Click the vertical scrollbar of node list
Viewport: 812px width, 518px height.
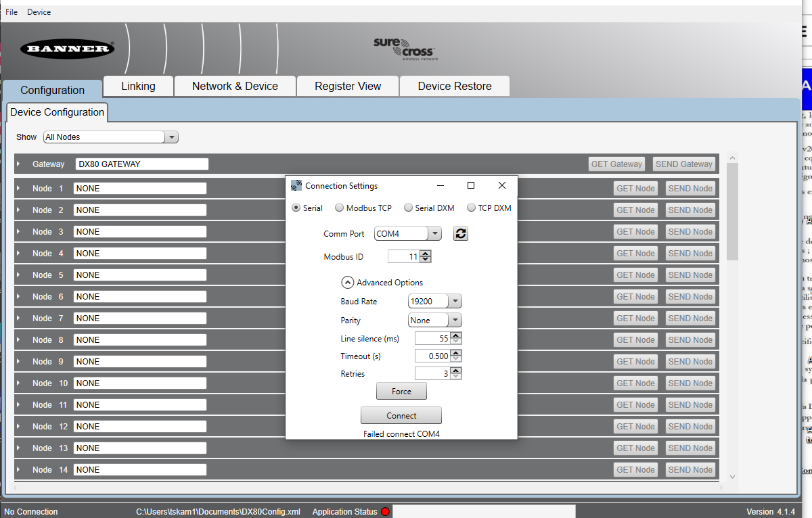click(732, 210)
